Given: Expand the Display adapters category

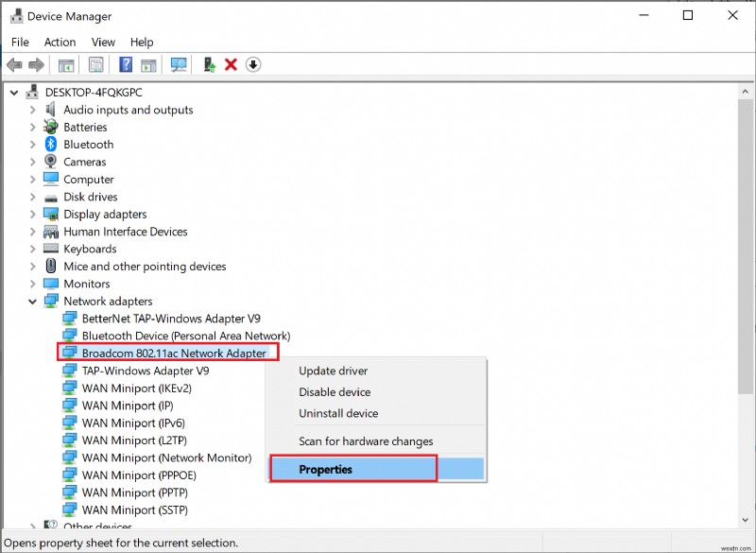Looking at the screenshot, I should pos(32,214).
